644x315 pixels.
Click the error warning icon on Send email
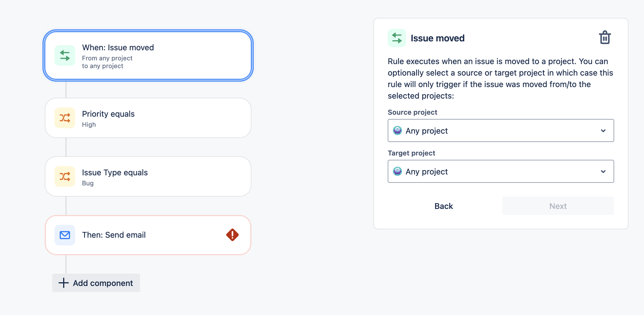pos(232,235)
